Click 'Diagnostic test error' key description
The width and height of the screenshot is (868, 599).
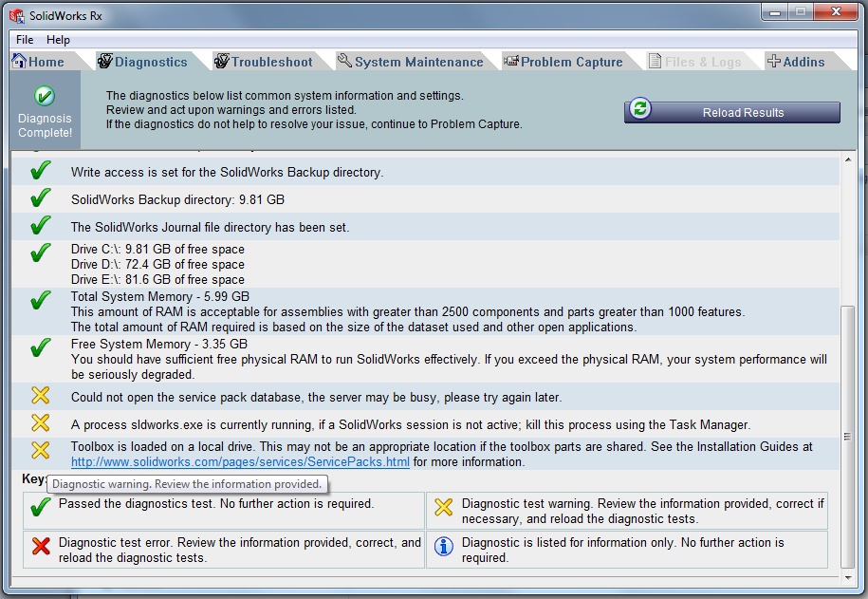click(240, 550)
